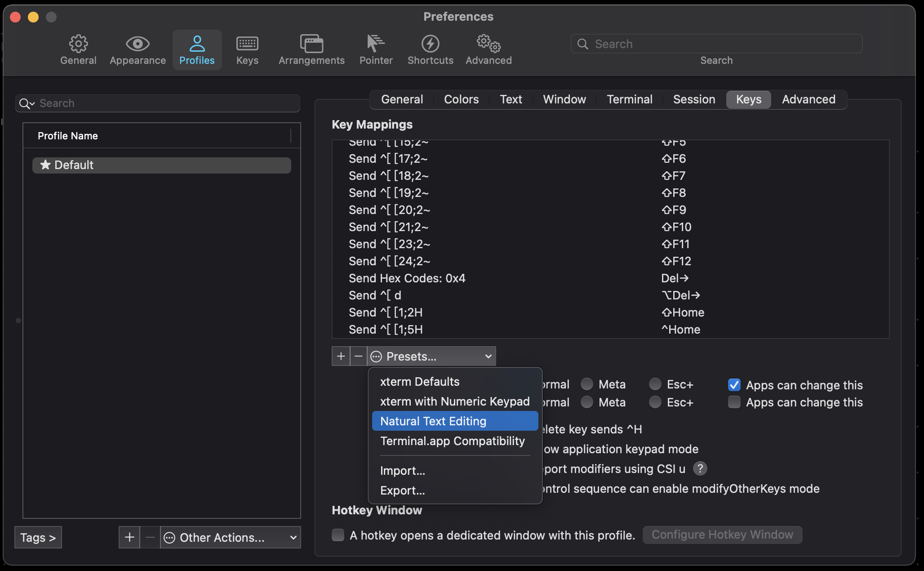The width and height of the screenshot is (924, 571).
Task: Open the Presets dropdown menu
Action: pos(431,356)
